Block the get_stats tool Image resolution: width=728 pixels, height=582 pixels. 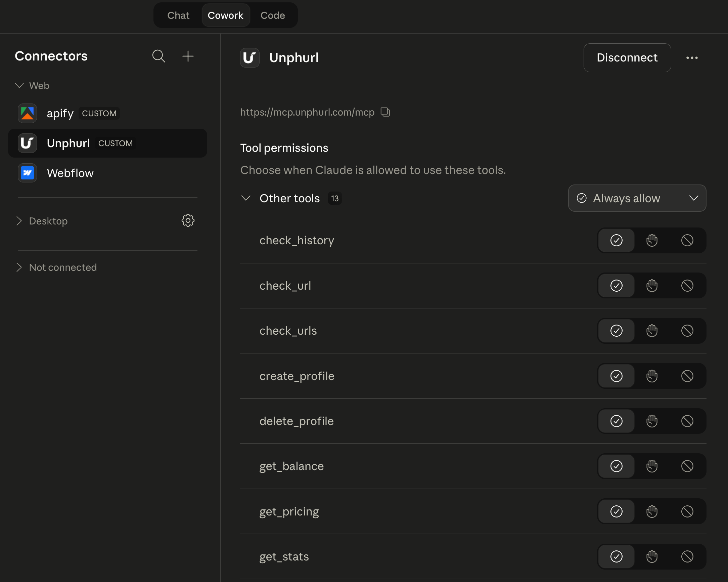coord(687,556)
